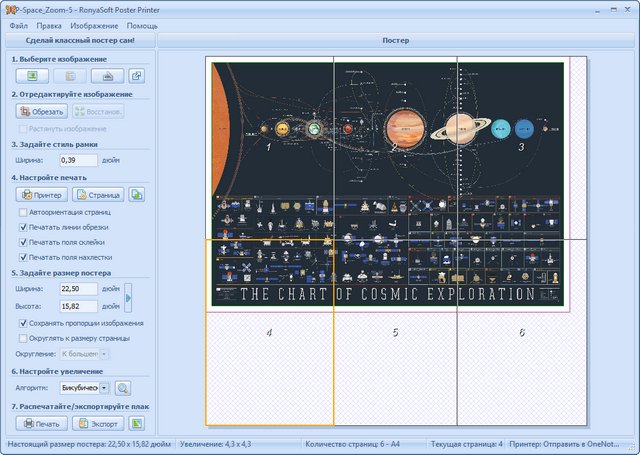Click the Экспорт button
Image resolution: width=640 pixels, height=455 pixels.
click(97, 424)
